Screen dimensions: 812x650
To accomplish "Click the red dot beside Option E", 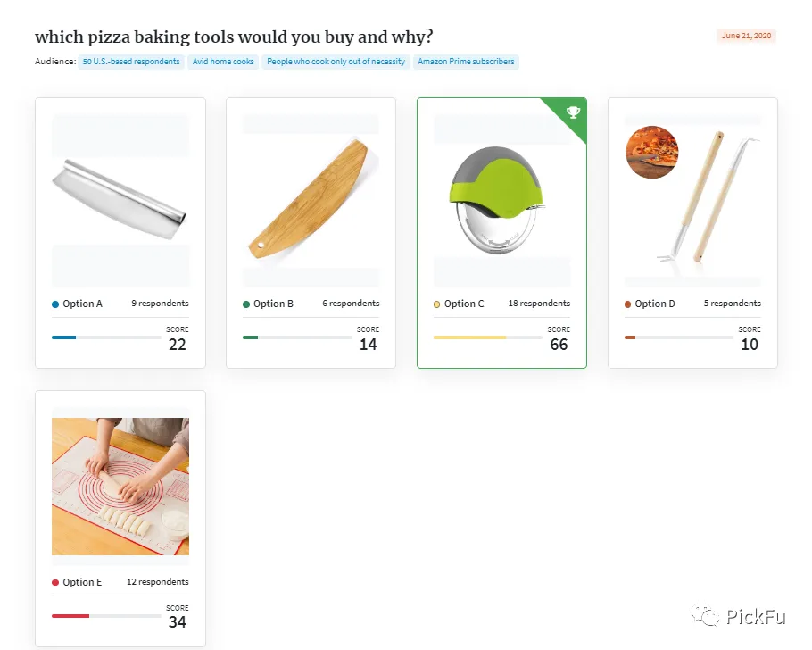I will click(55, 583).
